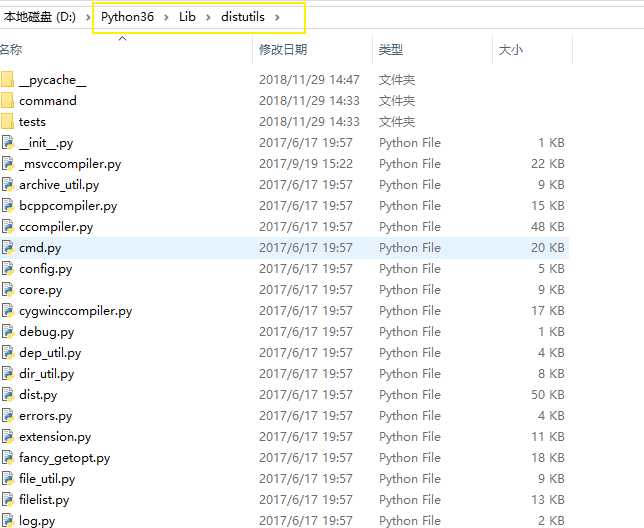The image size is (644, 528).
Task: Select file name fancy_getopt.py
Action: point(64,457)
